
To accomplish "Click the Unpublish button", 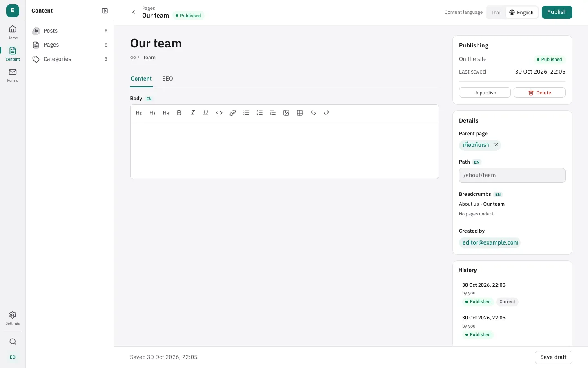I will click(x=485, y=93).
